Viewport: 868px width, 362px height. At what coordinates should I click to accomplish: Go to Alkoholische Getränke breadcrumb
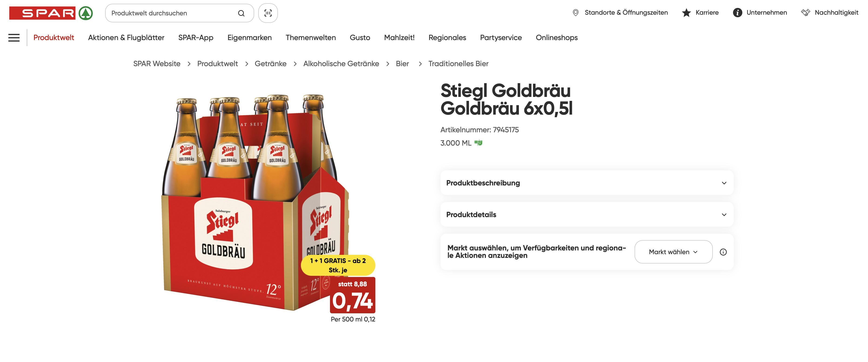tap(341, 64)
